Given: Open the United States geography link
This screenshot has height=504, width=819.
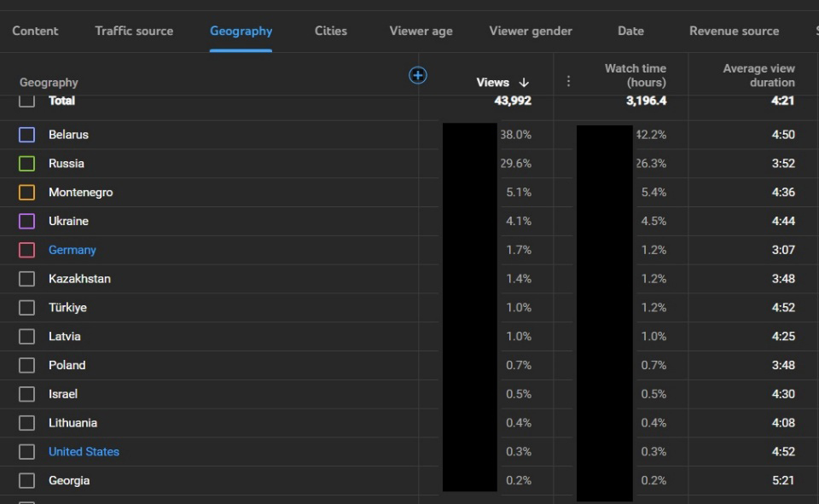Looking at the screenshot, I should 84,452.
